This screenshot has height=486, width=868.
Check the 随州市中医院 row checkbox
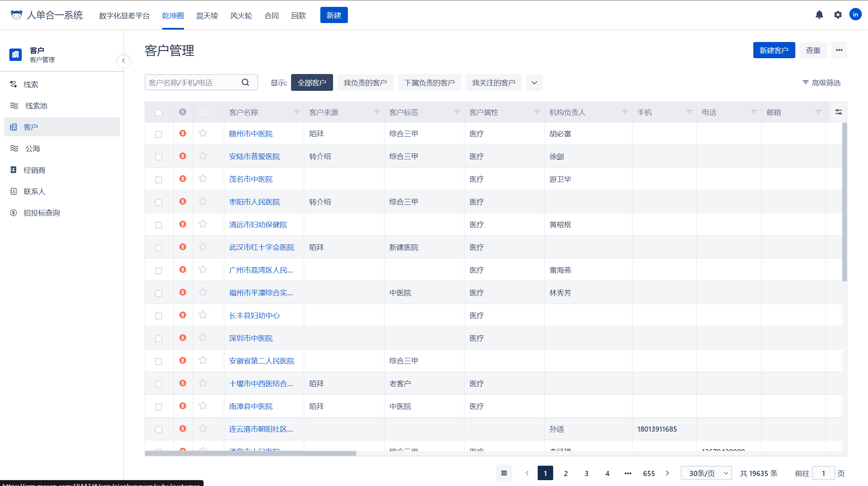pos(158,134)
